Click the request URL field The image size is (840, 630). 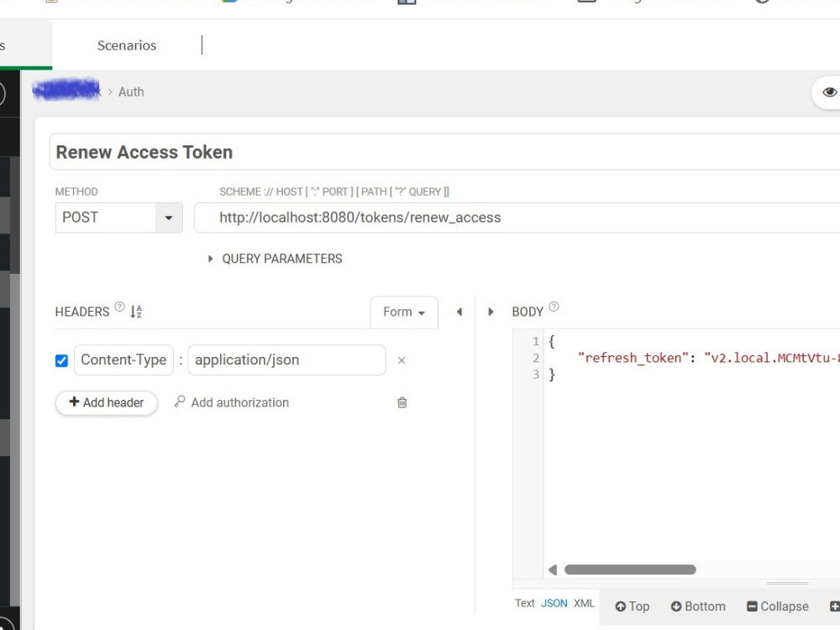pos(517,218)
